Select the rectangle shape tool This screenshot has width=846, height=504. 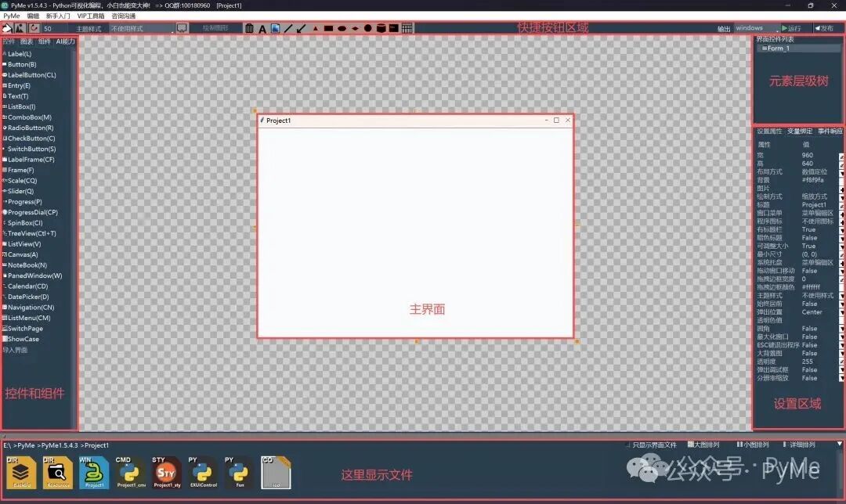pyautogui.click(x=327, y=28)
